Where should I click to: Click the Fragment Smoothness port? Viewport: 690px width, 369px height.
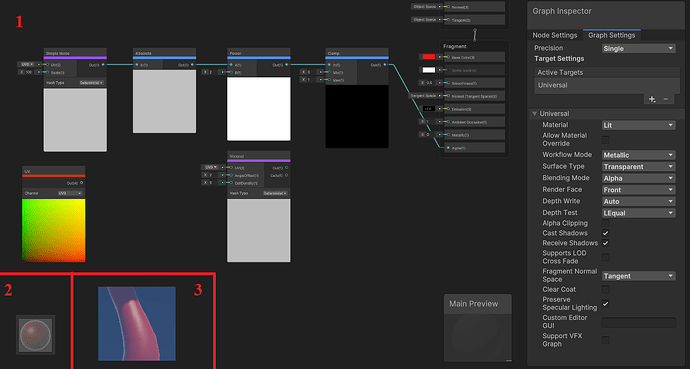[x=448, y=83]
